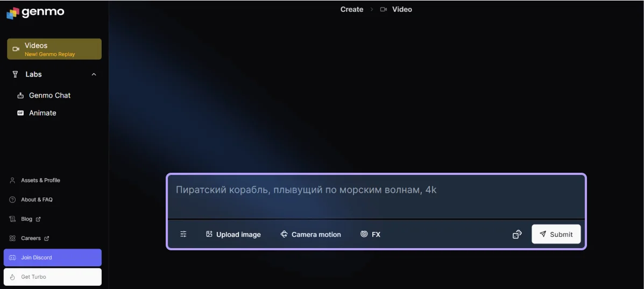The height and width of the screenshot is (289, 644).
Task: Click the Genmo Chat robot icon
Action: point(20,95)
